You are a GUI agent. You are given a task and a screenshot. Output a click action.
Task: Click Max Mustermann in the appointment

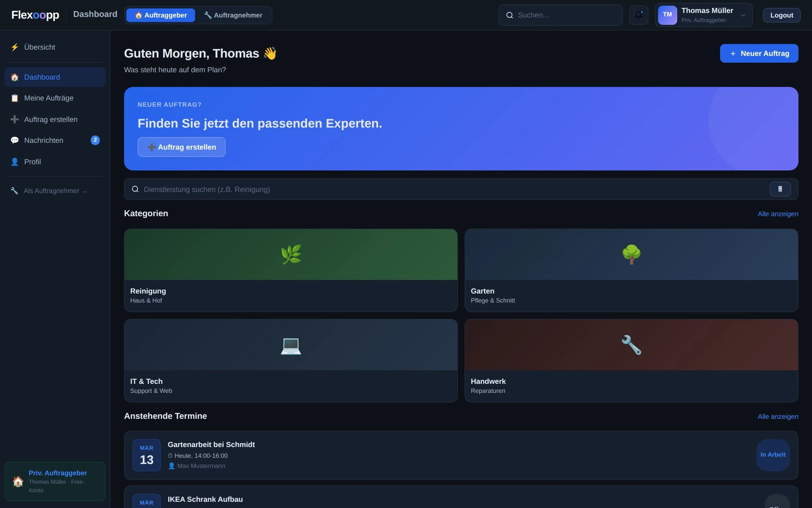(201, 466)
